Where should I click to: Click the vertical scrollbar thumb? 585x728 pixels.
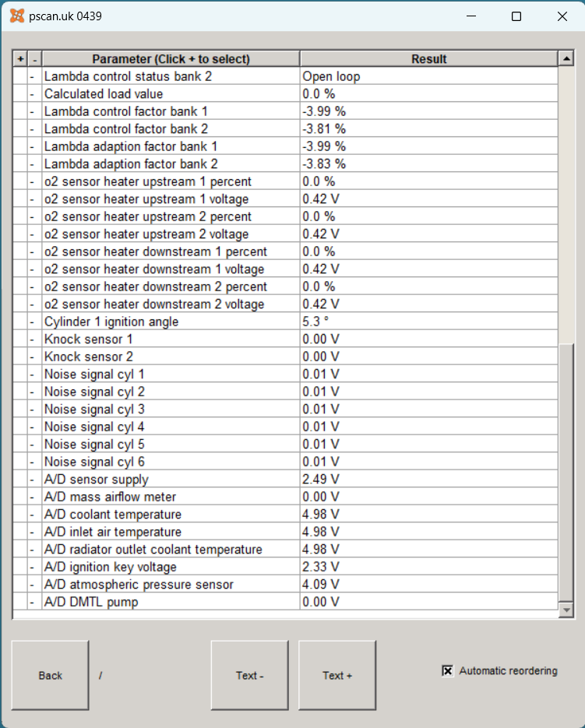(566, 473)
